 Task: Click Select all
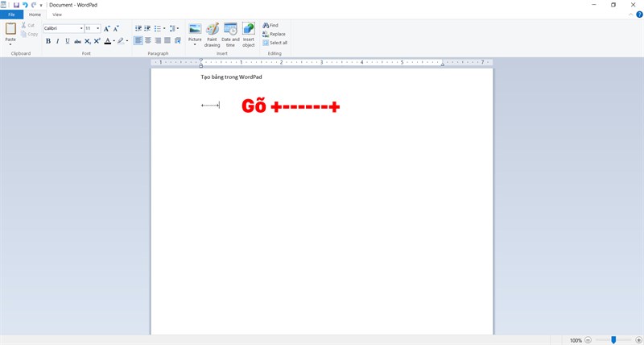click(x=275, y=43)
